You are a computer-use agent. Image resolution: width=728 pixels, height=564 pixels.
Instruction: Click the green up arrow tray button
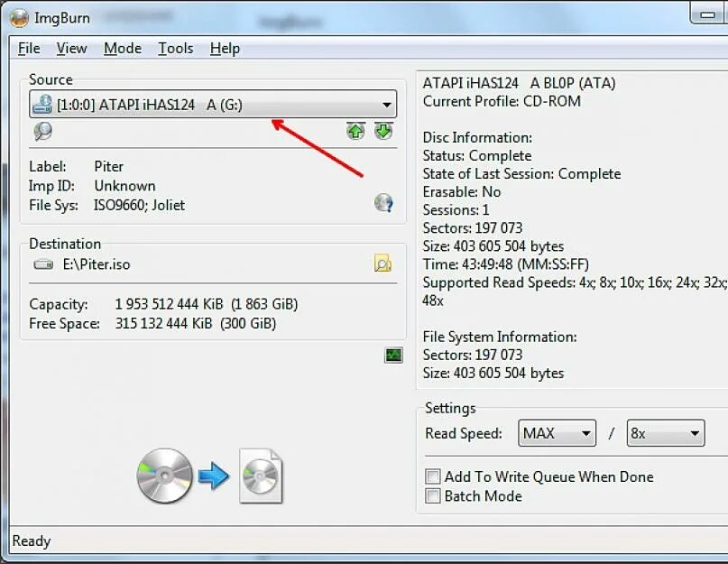355,131
